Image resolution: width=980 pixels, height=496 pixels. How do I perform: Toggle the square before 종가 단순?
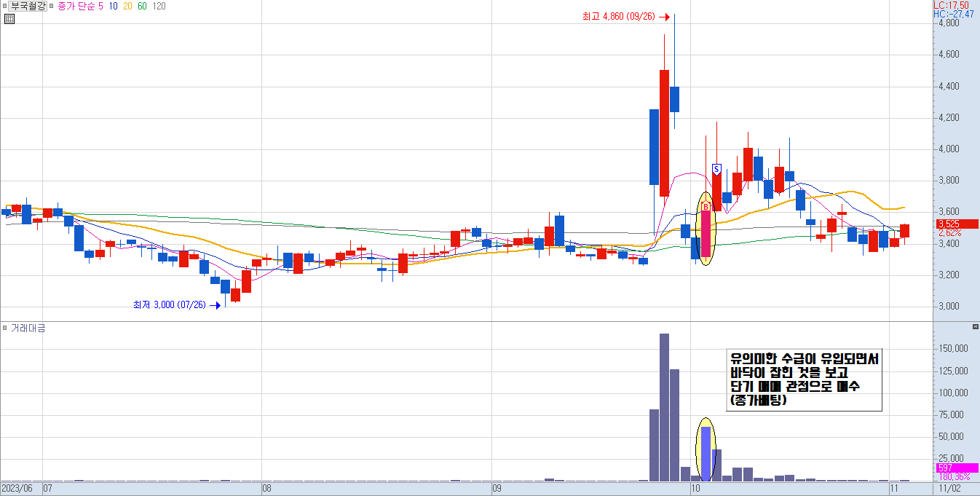[x=52, y=6]
